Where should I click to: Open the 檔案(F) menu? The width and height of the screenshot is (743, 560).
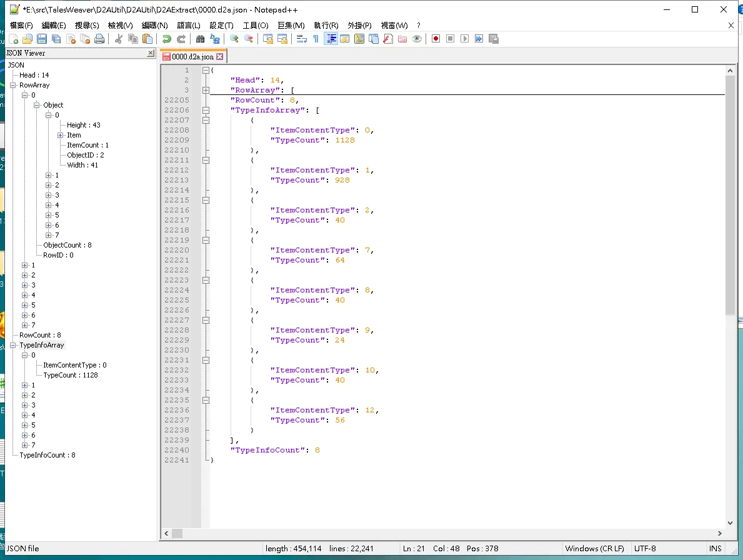(21, 25)
